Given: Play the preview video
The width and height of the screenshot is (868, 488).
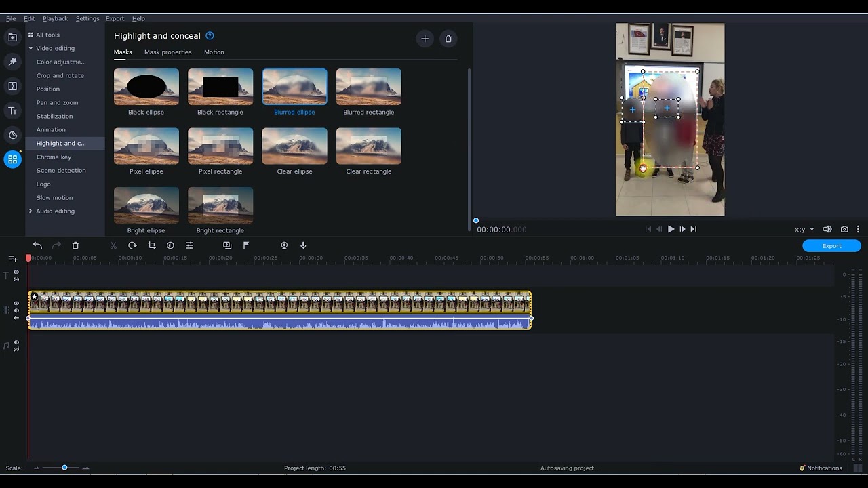Looking at the screenshot, I should click(671, 229).
